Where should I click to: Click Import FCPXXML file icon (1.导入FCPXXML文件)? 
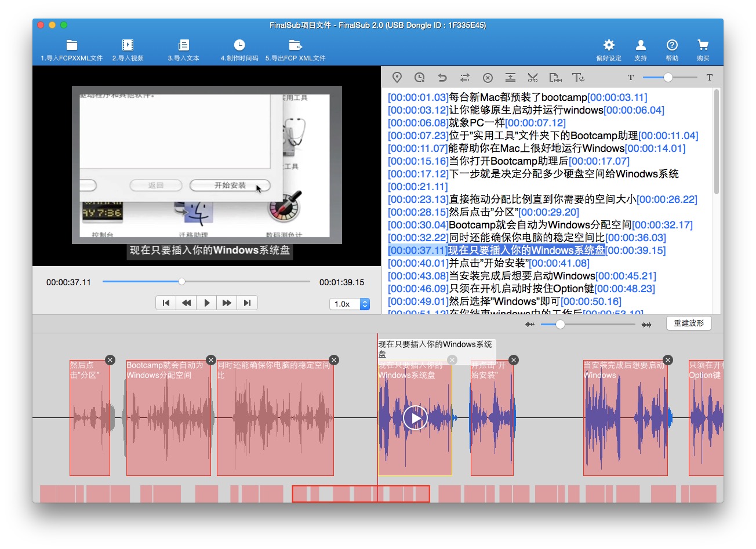[x=72, y=45]
